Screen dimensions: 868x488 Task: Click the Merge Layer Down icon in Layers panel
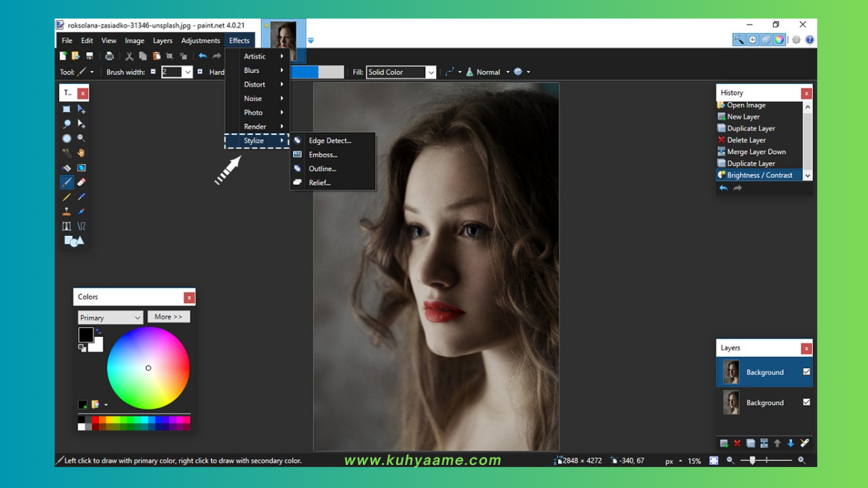[x=764, y=443]
